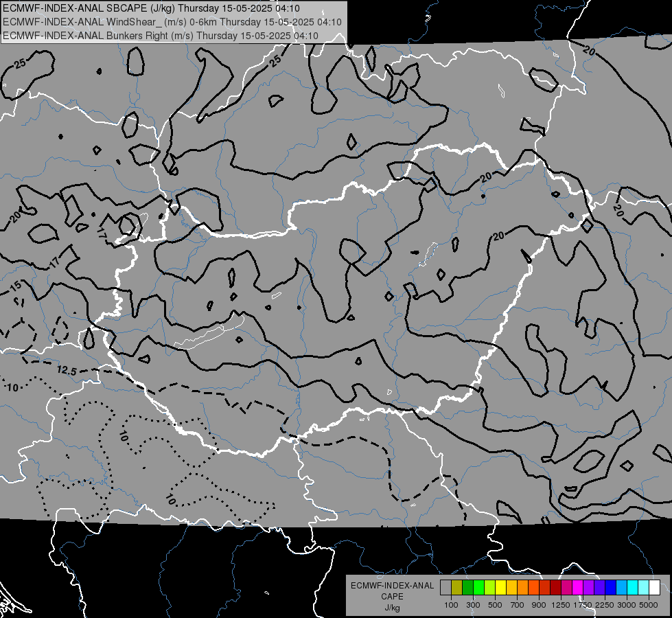Click the legend word CAPE

392,597
